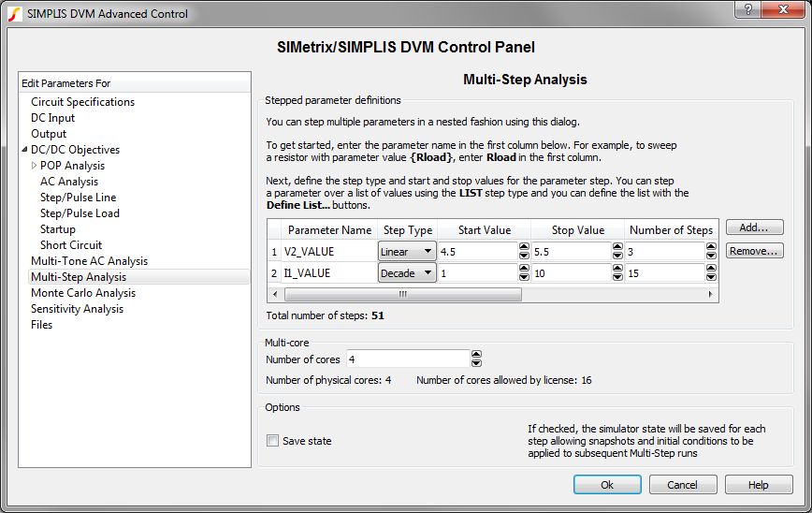Expand the POP Analysis tree node
812x513 pixels.
click(x=35, y=166)
